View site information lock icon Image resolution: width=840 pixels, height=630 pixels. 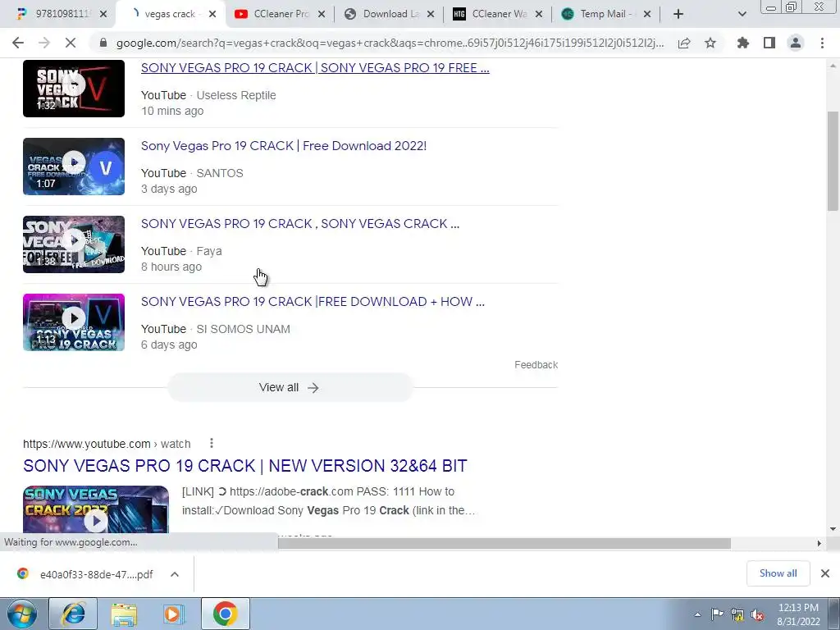pos(103,43)
